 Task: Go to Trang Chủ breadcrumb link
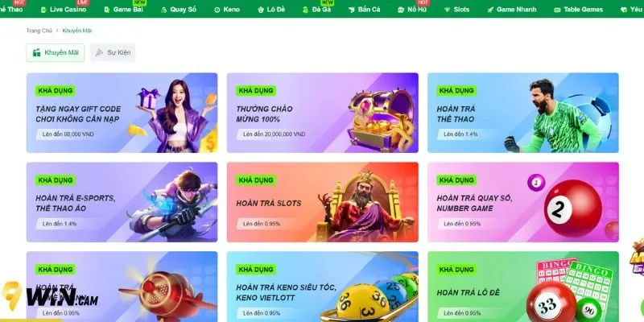(x=39, y=31)
